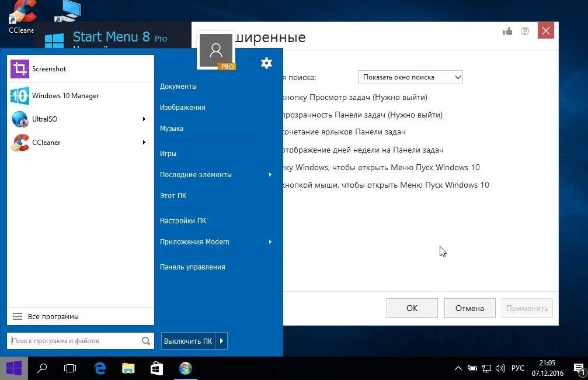Open taskbar search magnifier
The height and width of the screenshot is (380, 588).
(42, 368)
